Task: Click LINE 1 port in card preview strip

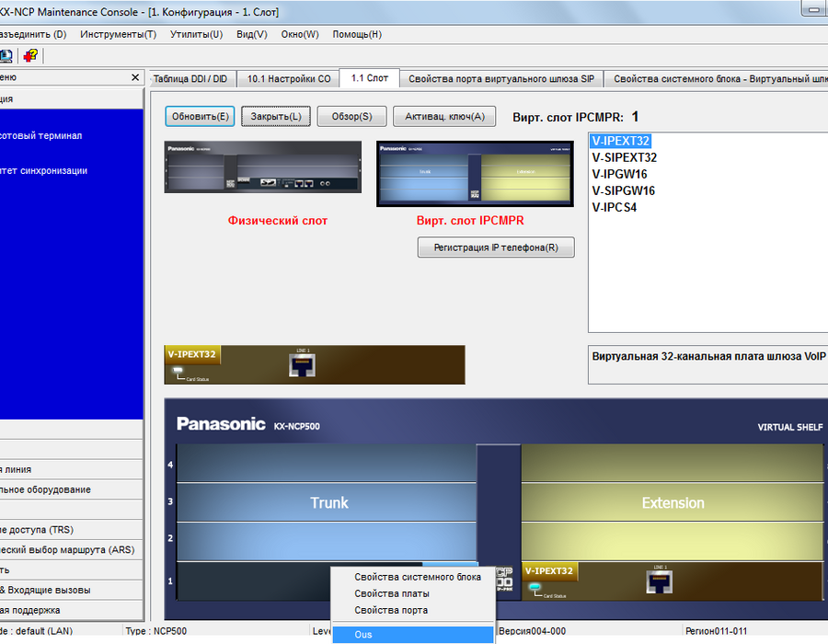Action: [x=303, y=364]
